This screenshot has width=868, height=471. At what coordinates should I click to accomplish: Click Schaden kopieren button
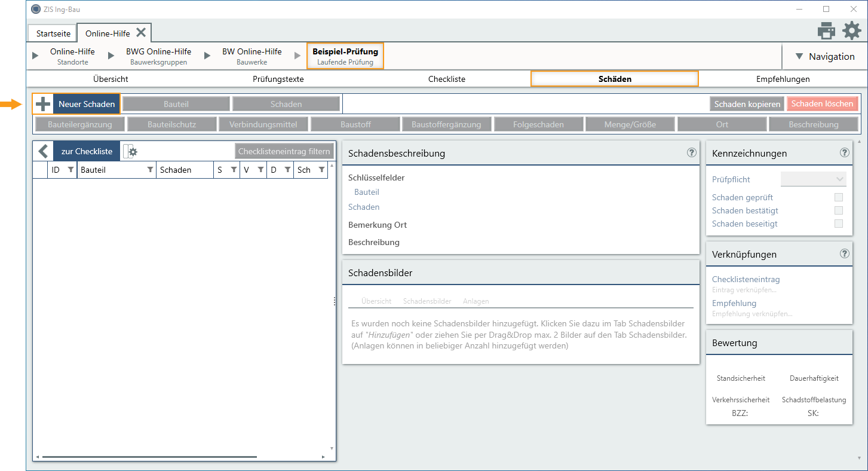(x=747, y=104)
